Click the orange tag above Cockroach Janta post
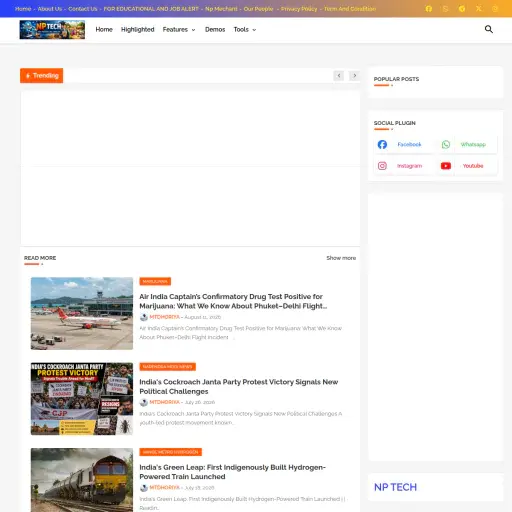 click(167, 367)
